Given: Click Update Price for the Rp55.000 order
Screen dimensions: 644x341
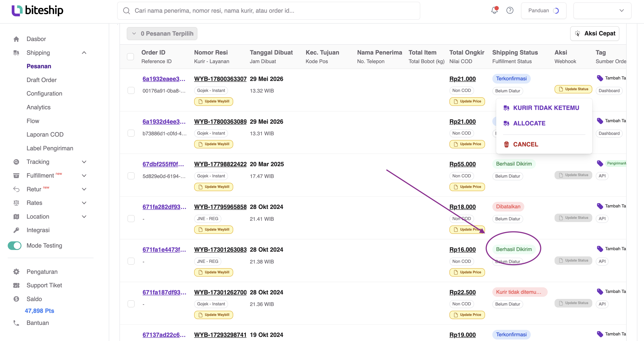Looking at the screenshot, I should click(x=467, y=187).
